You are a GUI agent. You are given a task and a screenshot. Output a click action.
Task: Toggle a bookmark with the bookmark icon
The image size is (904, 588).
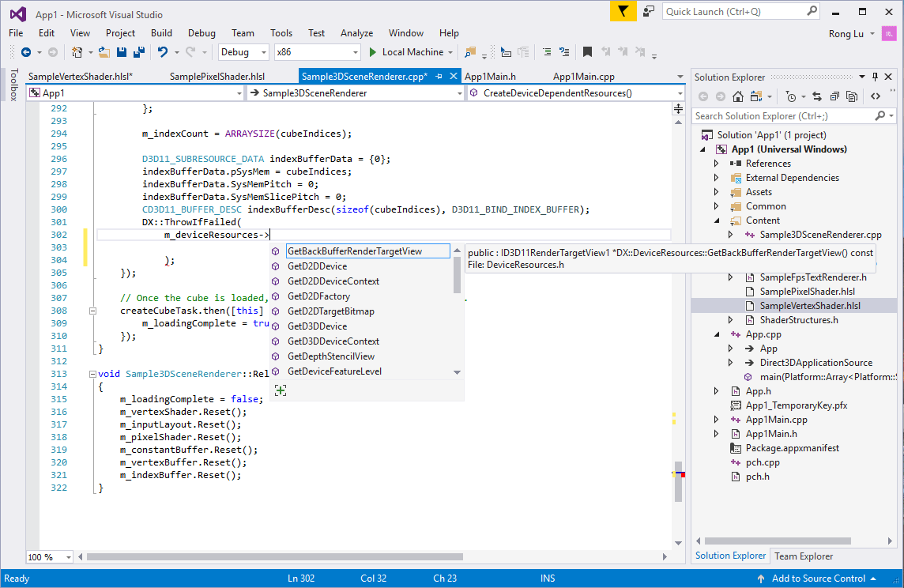pos(587,52)
